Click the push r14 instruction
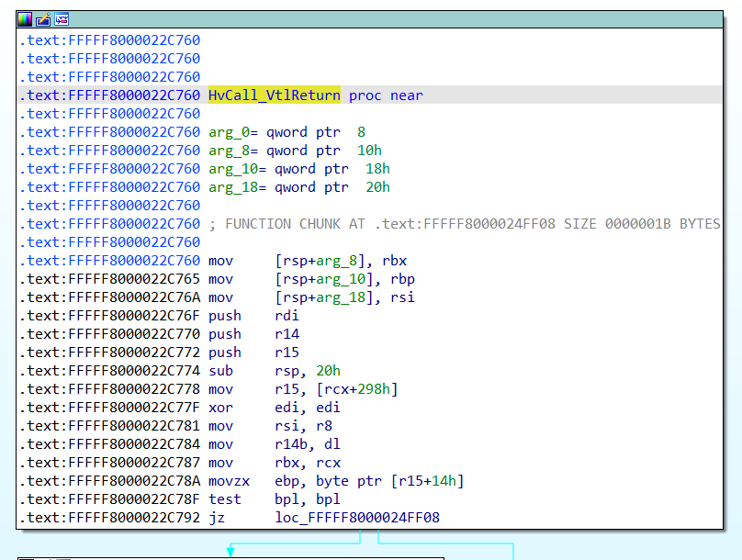This screenshot has width=742, height=560. [253, 334]
